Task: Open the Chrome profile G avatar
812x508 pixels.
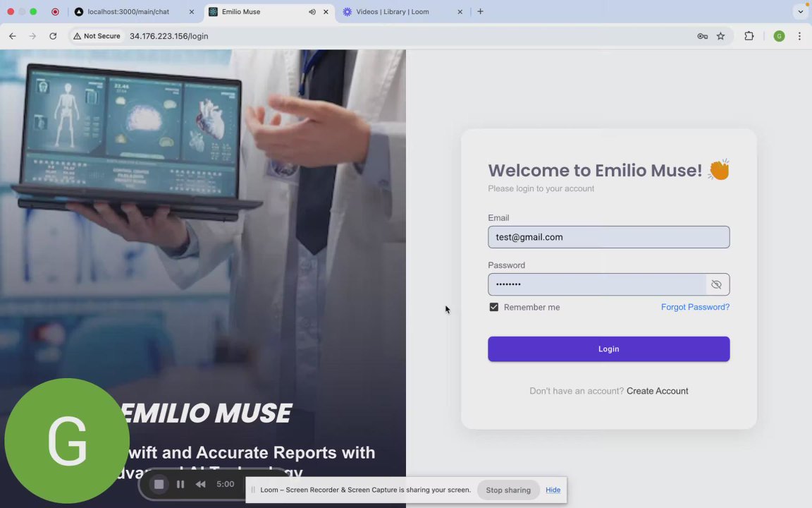Action: tap(779, 36)
